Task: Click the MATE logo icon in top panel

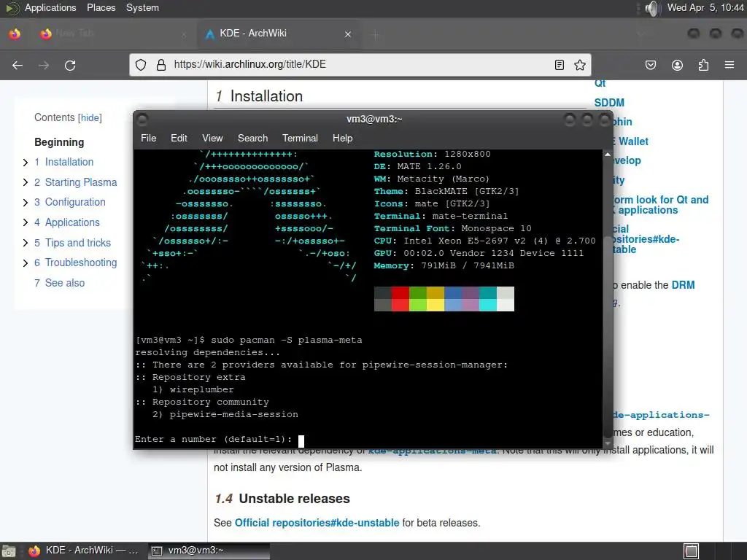Action: [12, 8]
